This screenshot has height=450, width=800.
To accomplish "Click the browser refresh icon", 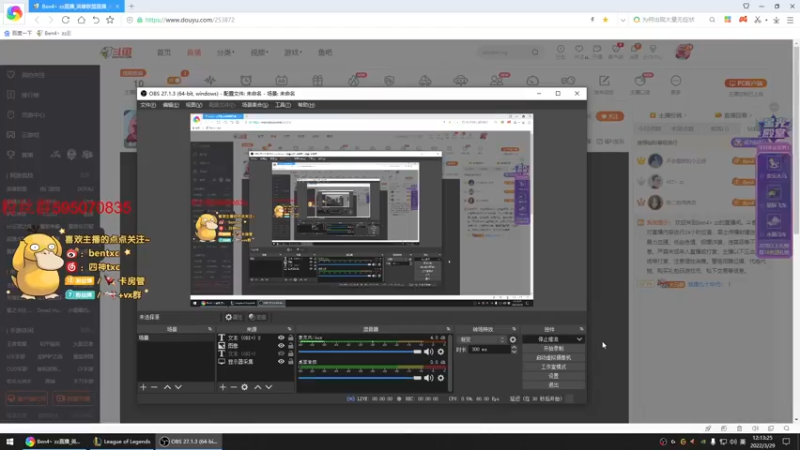I will point(65,20).
